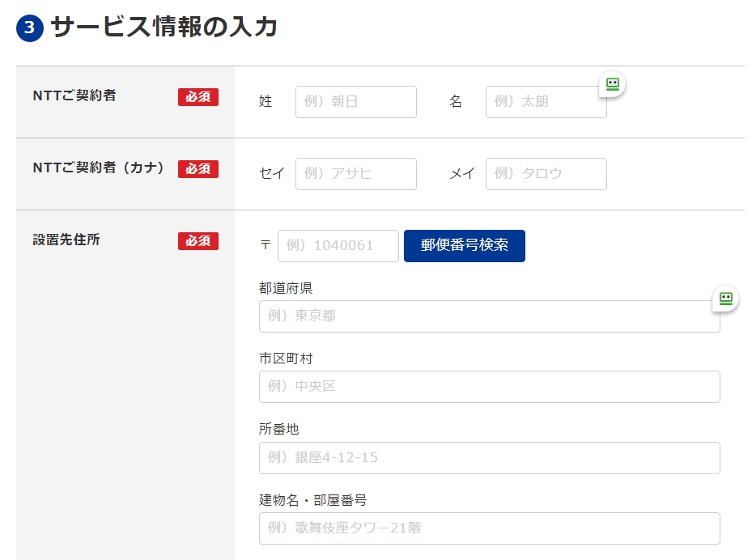
Task: Click the postal code input field
Action: coord(338,246)
